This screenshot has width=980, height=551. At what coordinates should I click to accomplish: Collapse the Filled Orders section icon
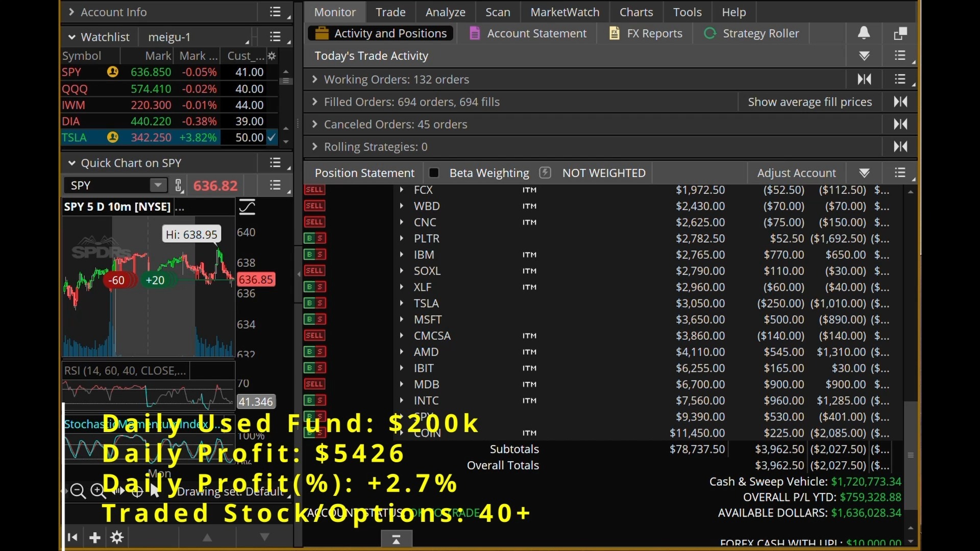click(900, 102)
